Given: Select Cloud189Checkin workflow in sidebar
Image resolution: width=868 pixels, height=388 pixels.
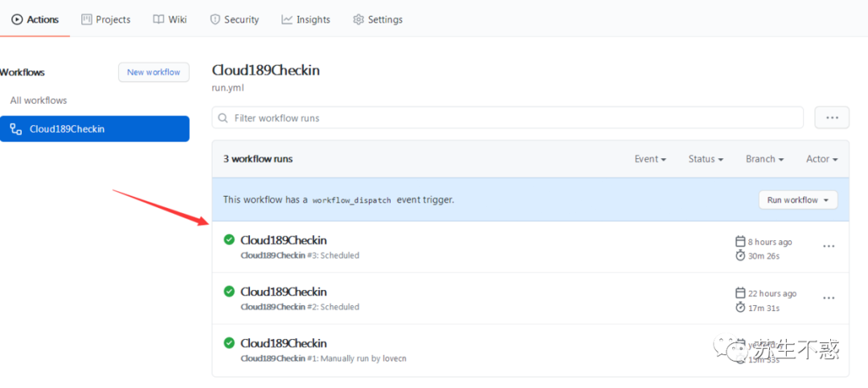Looking at the screenshot, I should click(x=95, y=129).
